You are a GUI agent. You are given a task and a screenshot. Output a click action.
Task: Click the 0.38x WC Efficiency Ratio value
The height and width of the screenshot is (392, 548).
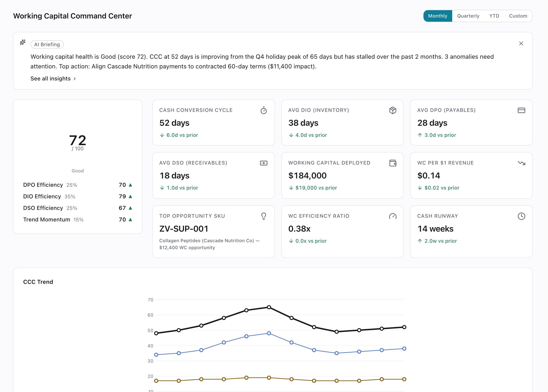pyautogui.click(x=299, y=229)
